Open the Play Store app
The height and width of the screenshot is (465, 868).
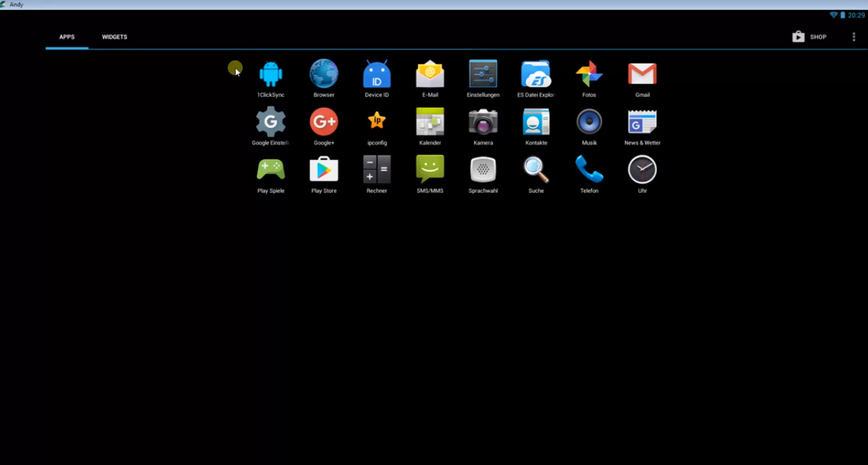point(324,170)
